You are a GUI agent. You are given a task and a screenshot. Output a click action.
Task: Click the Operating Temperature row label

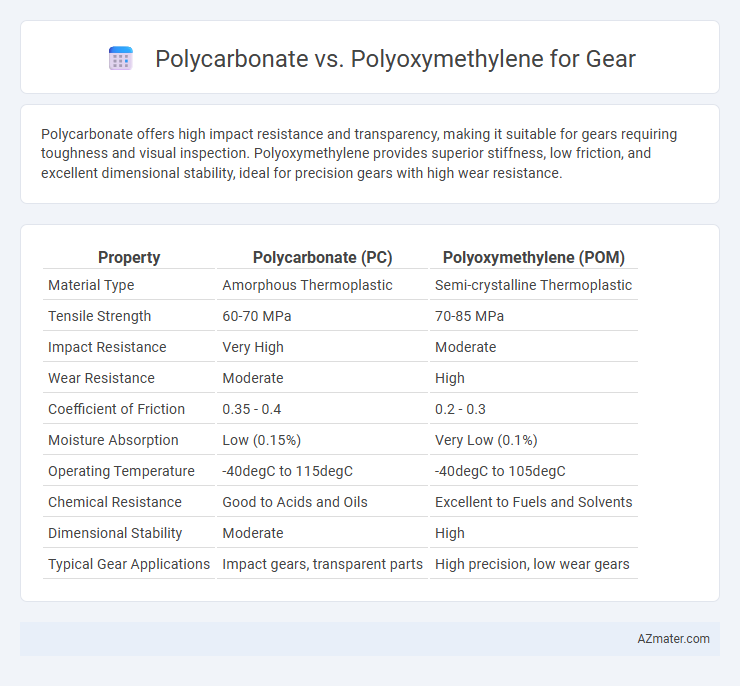coord(121,471)
